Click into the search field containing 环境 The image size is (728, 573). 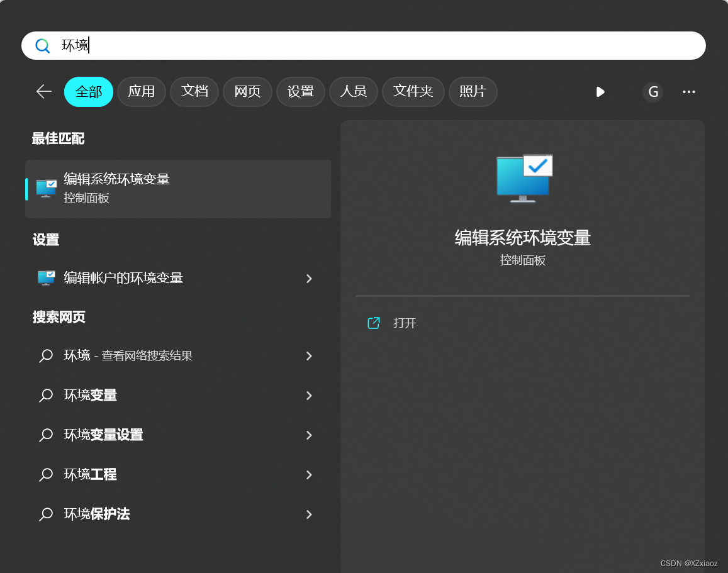[x=364, y=45]
